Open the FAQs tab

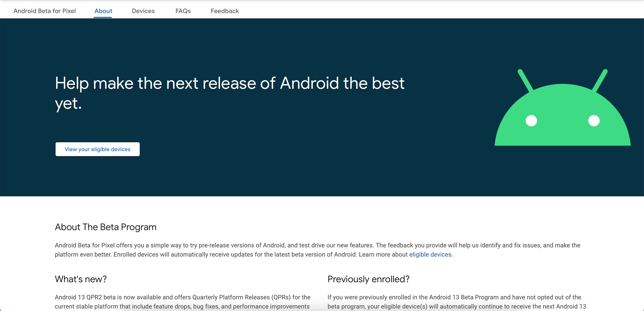pyautogui.click(x=183, y=11)
